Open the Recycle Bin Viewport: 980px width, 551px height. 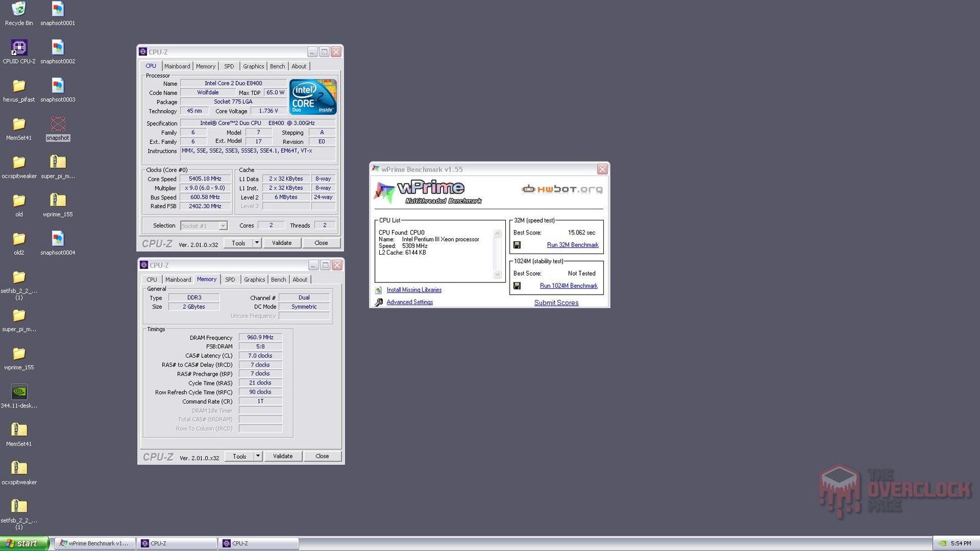click(18, 9)
